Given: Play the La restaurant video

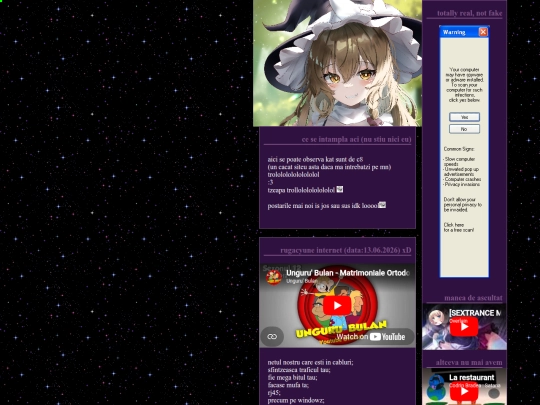Looking at the screenshot, I should [464, 392].
